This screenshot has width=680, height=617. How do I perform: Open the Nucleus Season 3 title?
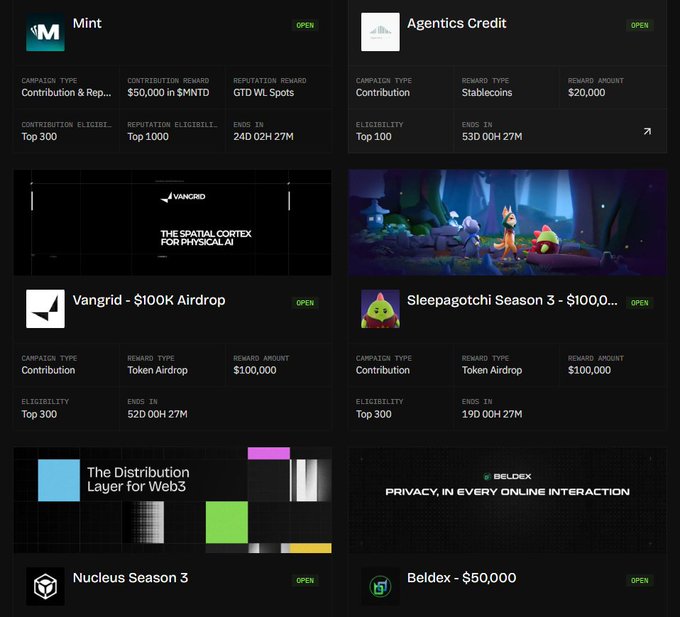click(x=131, y=578)
